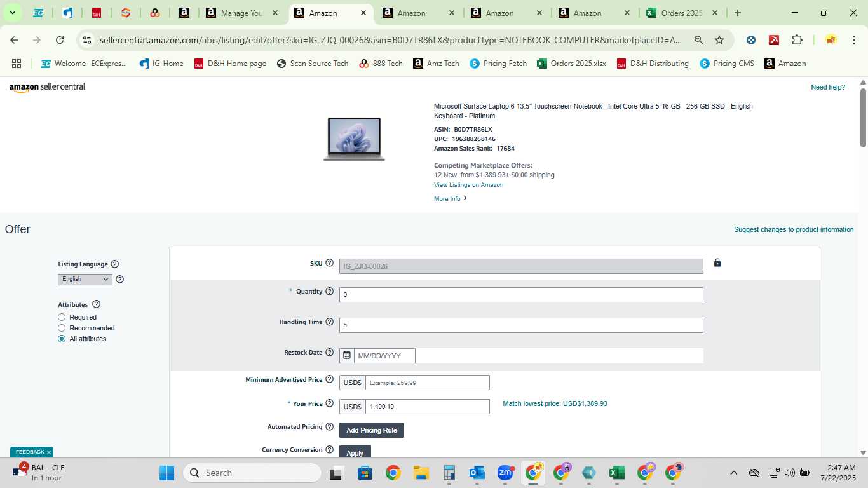Image resolution: width=868 pixels, height=488 pixels.
Task: Click help icon beside English language dropdown
Action: [x=120, y=280]
